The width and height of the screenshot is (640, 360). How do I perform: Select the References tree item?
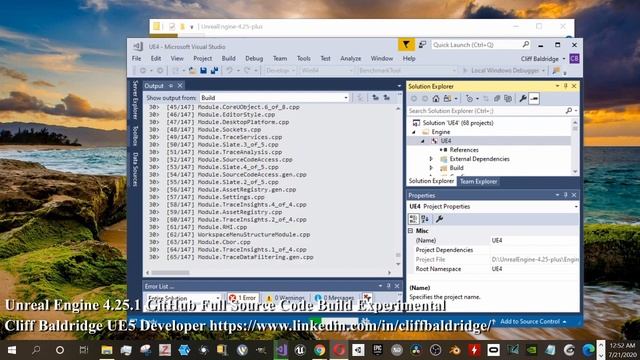[x=464, y=150]
